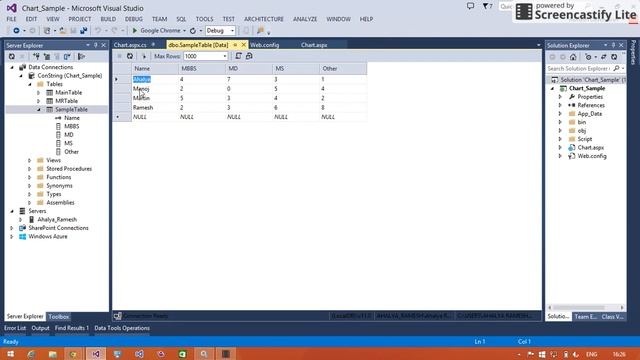Collapse the Data Connections node
The width and height of the screenshot is (640, 360).
(x=12, y=67)
